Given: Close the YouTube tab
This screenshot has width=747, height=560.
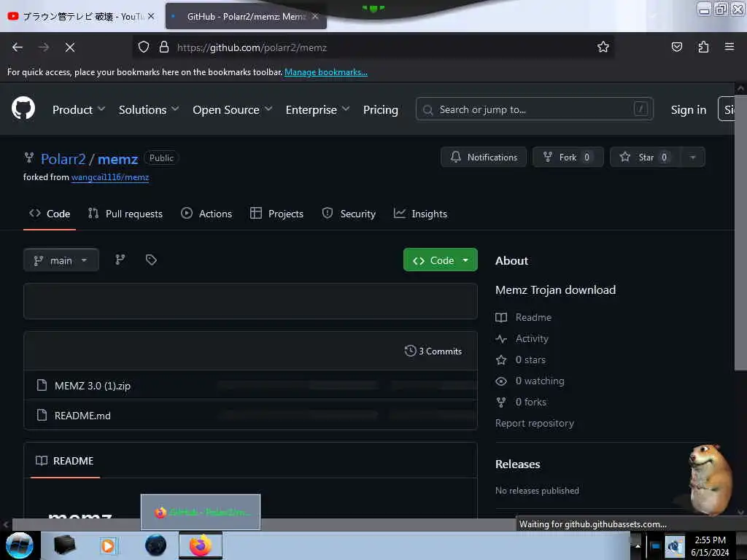Looking at the screenshot, I should point(151,16).
